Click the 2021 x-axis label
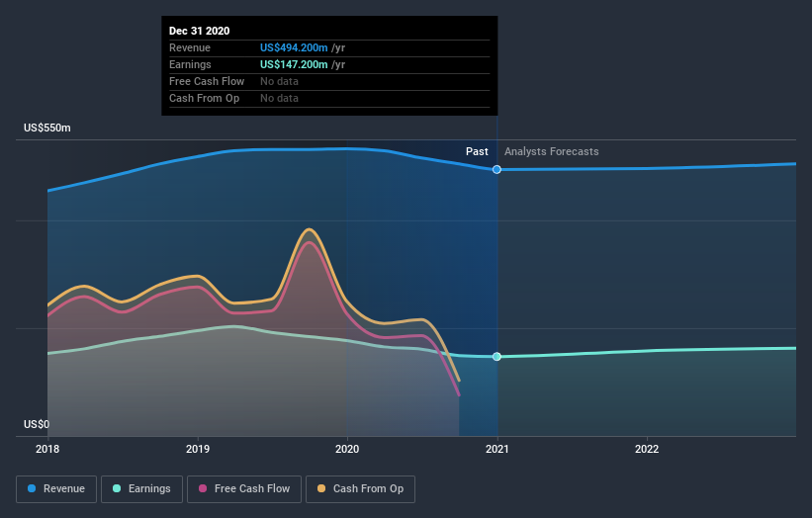The image size is (812, 518). [x=497, y=449]
